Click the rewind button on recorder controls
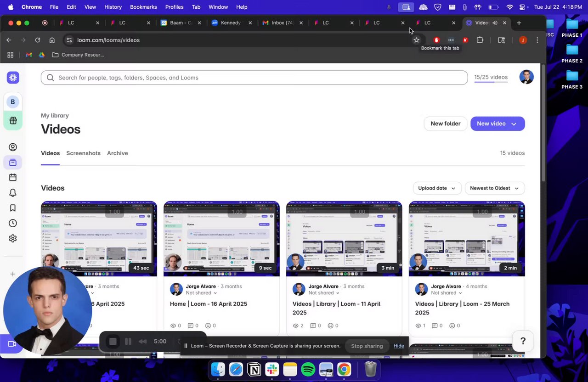The image size is (588, 382). click(143, 342)
